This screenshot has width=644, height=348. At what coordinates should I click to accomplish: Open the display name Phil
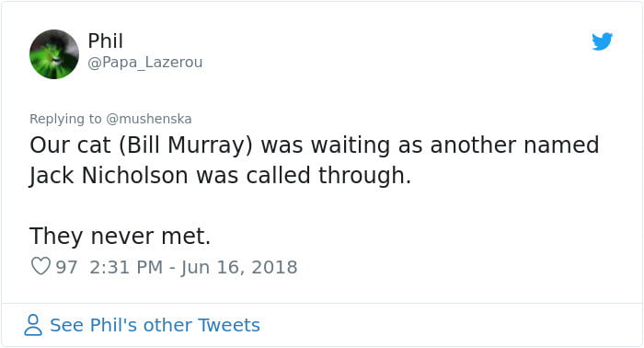pos(106,41)
